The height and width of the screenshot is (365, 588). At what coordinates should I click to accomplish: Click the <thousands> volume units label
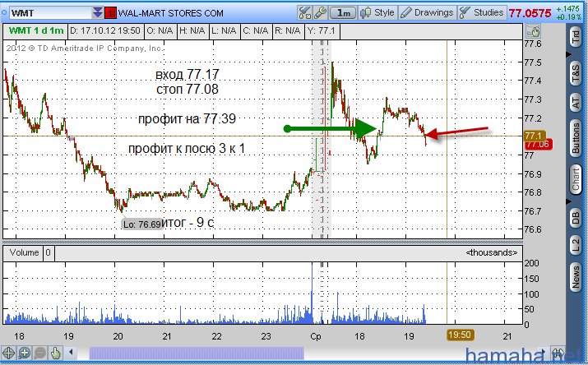click(492, 253)
